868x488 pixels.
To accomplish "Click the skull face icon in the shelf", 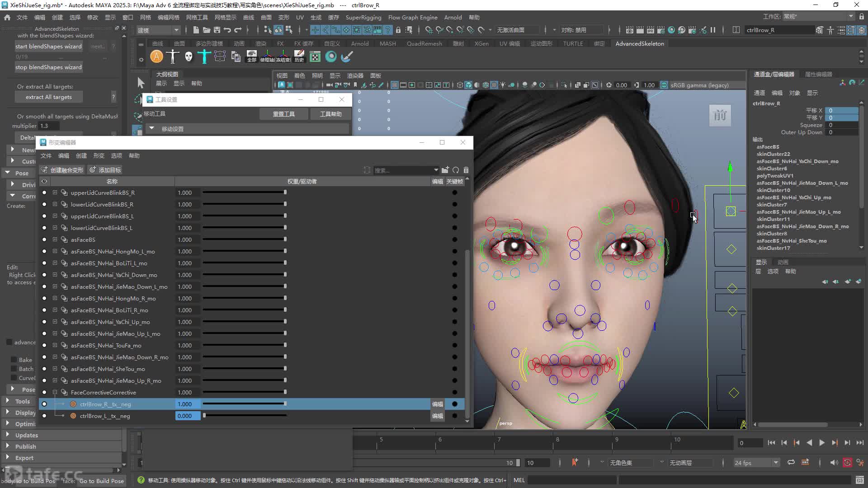I will (x=189, y=56).
